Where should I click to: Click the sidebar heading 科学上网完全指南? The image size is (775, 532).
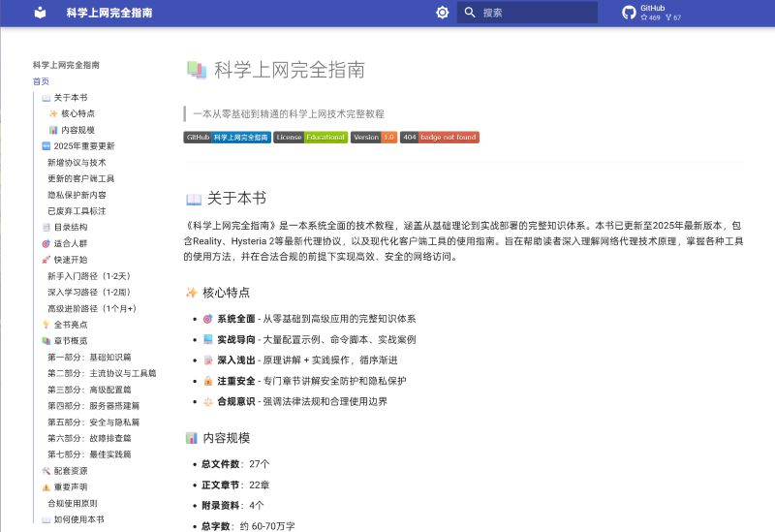pyautogui.click(x=66, y=65)
